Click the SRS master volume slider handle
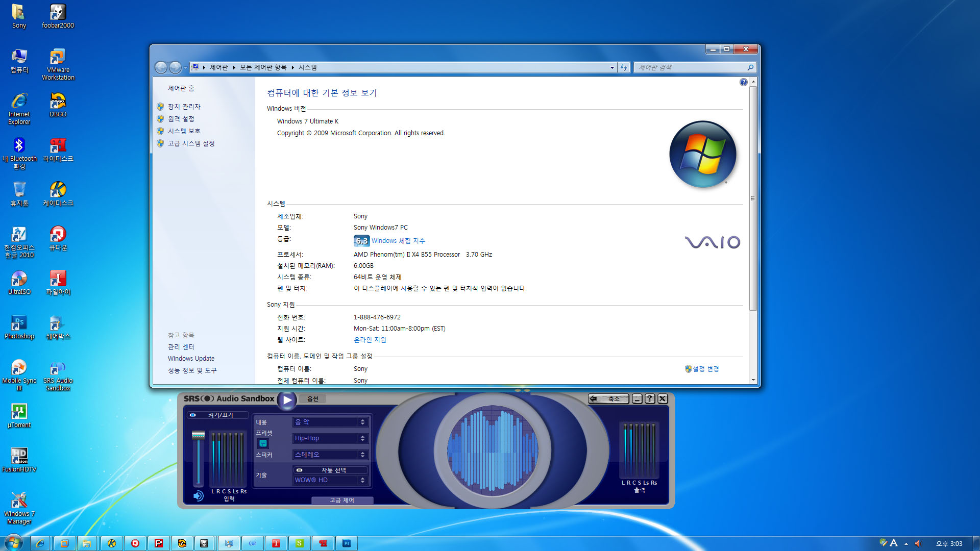 (x=198, y=435)
